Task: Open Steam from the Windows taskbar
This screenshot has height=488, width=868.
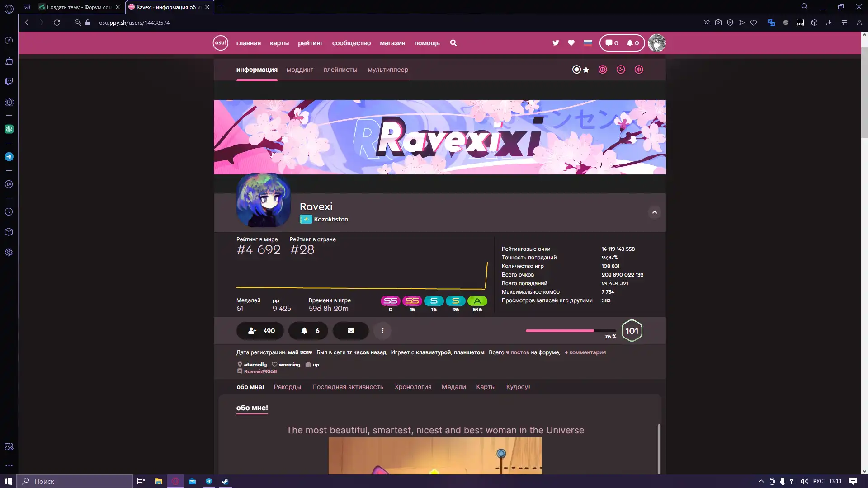Action: pyautogui.click(x=225, y=481)
